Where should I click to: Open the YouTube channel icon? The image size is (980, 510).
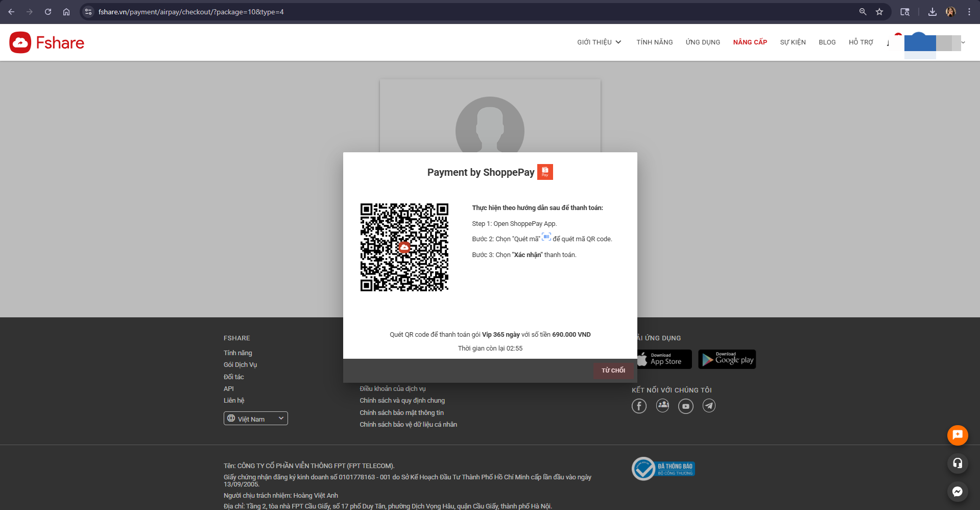tap(686, 406)
